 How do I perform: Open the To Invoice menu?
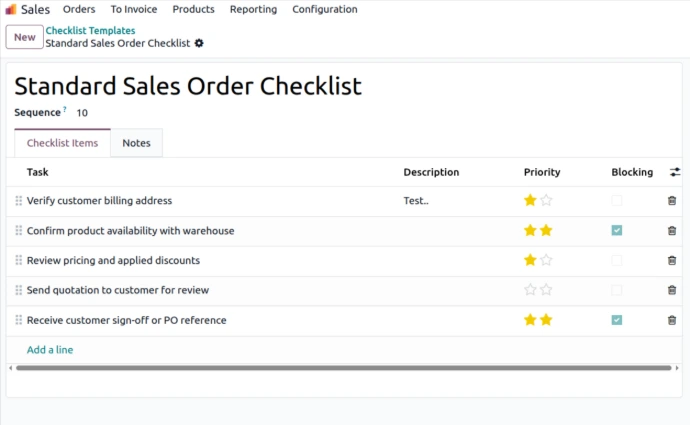134,9
